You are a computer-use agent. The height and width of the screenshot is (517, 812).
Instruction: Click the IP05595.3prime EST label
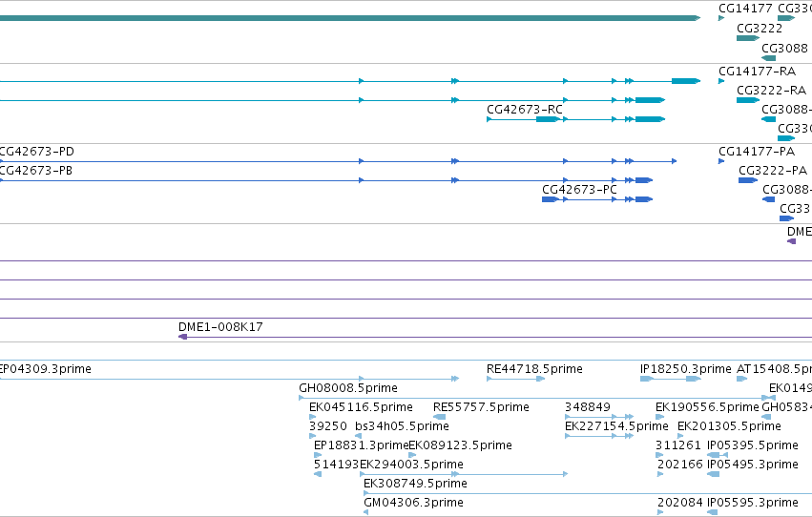point(753,503)
